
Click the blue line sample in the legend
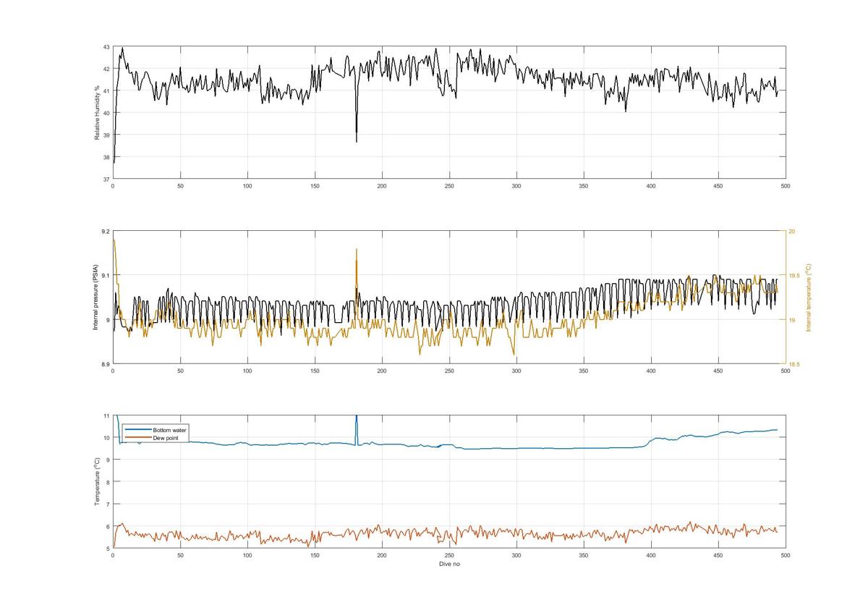coord(137,430)
